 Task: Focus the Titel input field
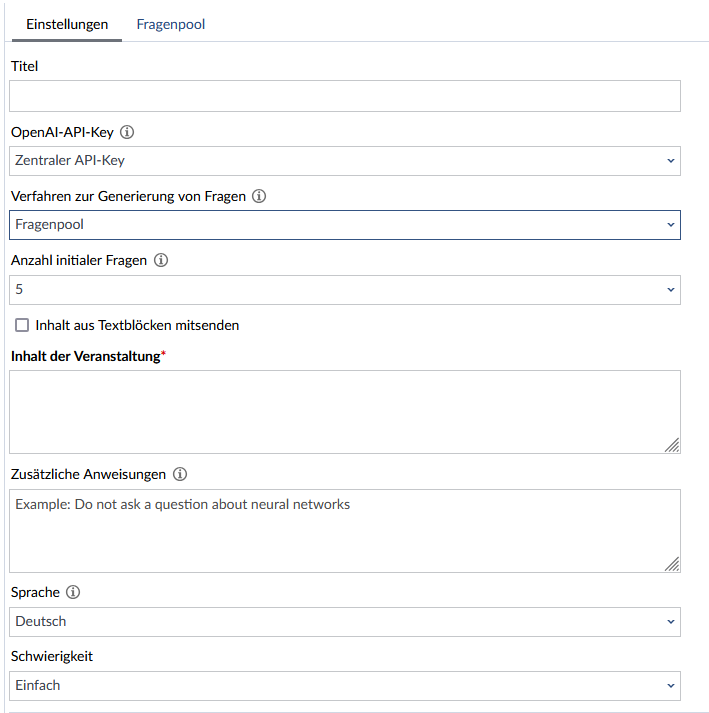[345, 96]
